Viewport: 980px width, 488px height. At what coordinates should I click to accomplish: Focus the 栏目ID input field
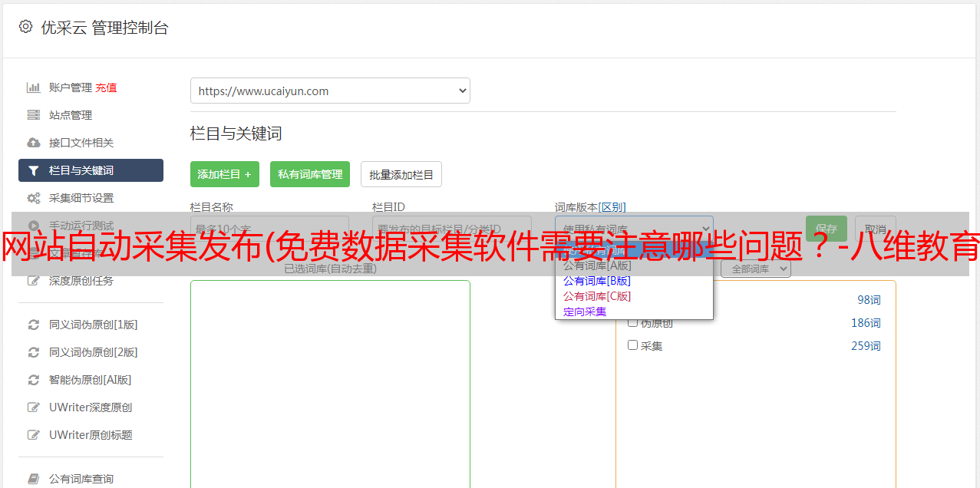pyautogui.click(x=452, y=229)
